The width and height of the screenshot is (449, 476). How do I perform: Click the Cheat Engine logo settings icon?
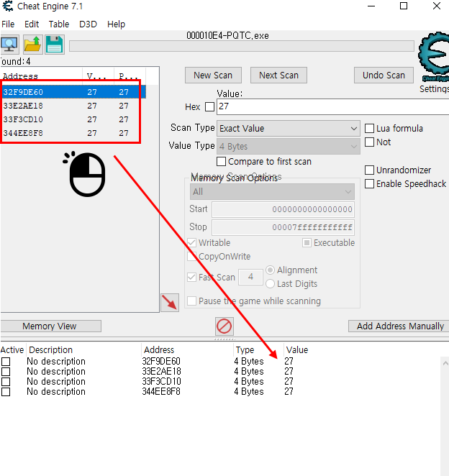click(x=434, y=57)
